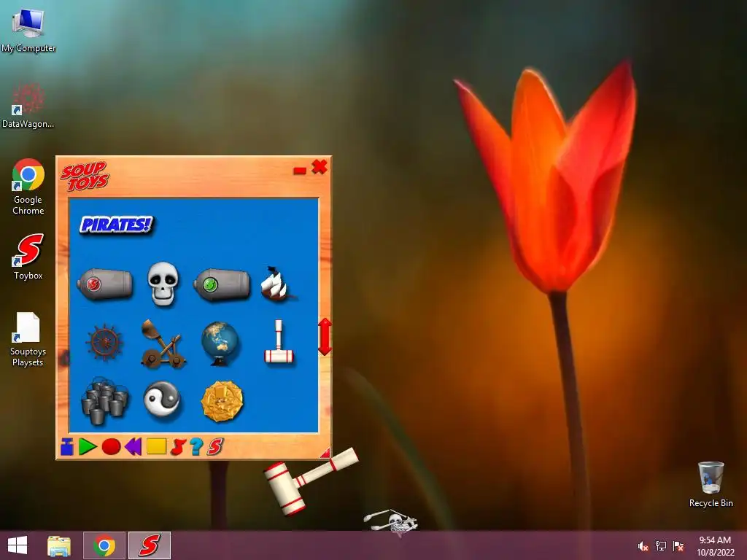Click the muted volume tray icon
This screenshot has height=560, width=747.
643,546
